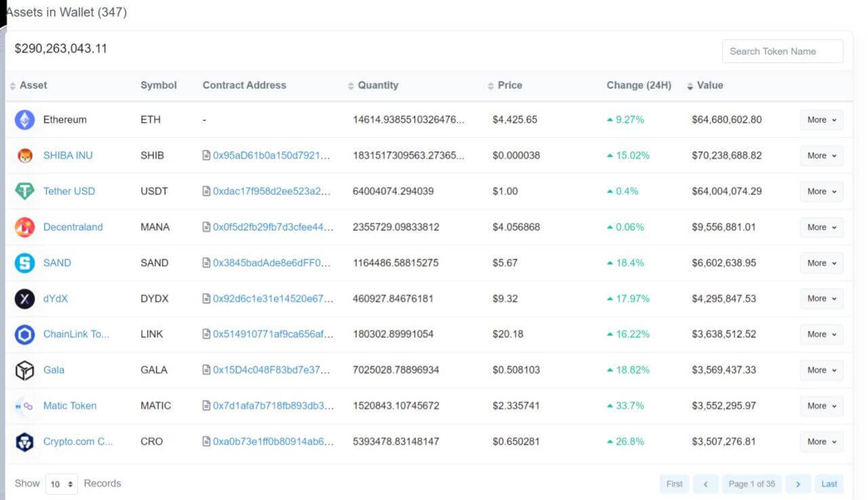Open the SAND token name link
The height and width of the screenshot is (500, 868).
coord(57,263)
